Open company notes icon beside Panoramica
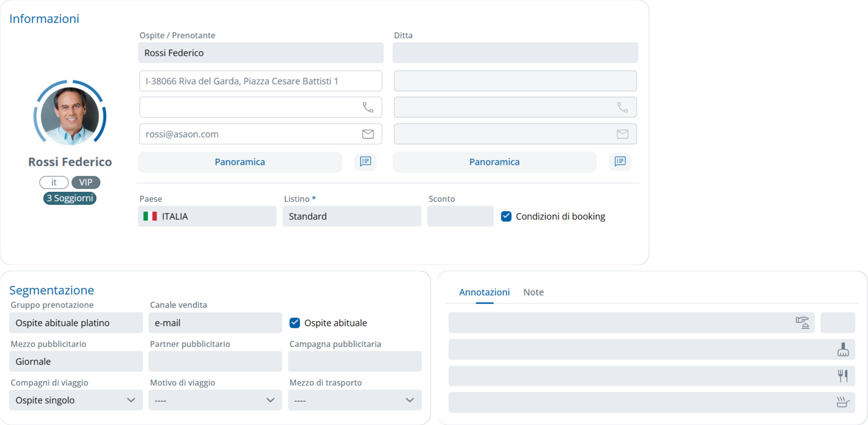Screen dimensions: 868x425 [620, 161]
